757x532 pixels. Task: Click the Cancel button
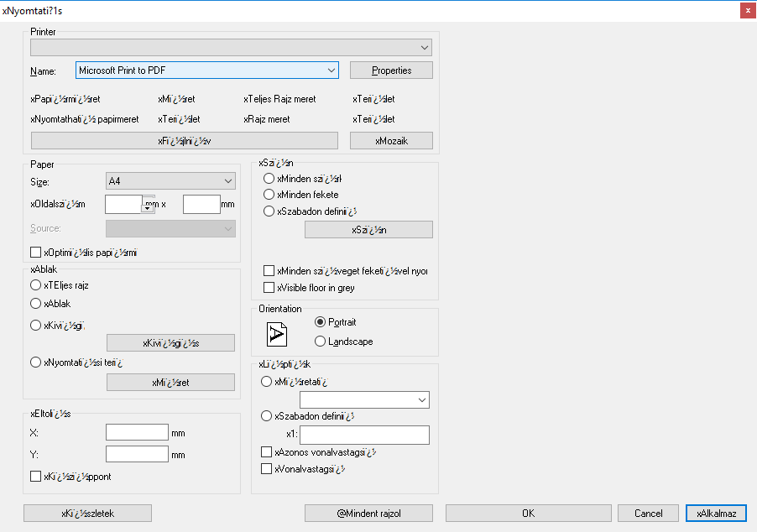[x=648, y=513]
